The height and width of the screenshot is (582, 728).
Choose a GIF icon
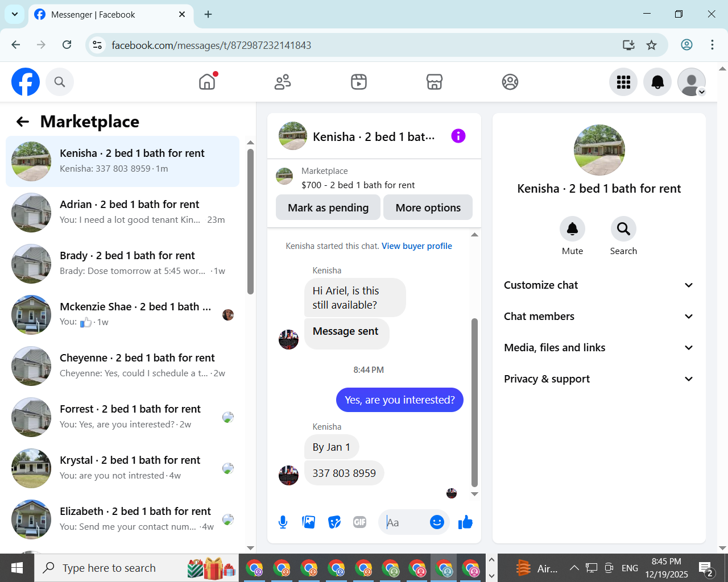(360, 522)
